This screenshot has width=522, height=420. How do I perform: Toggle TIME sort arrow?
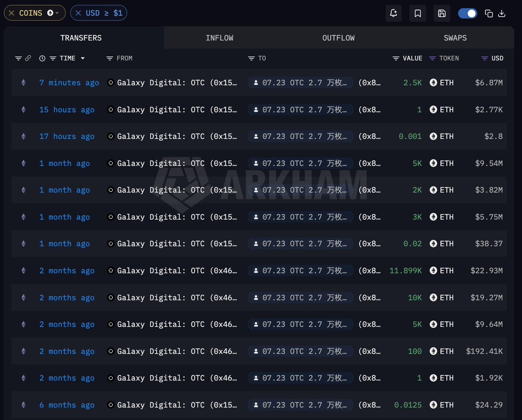[x=83, y=58]
